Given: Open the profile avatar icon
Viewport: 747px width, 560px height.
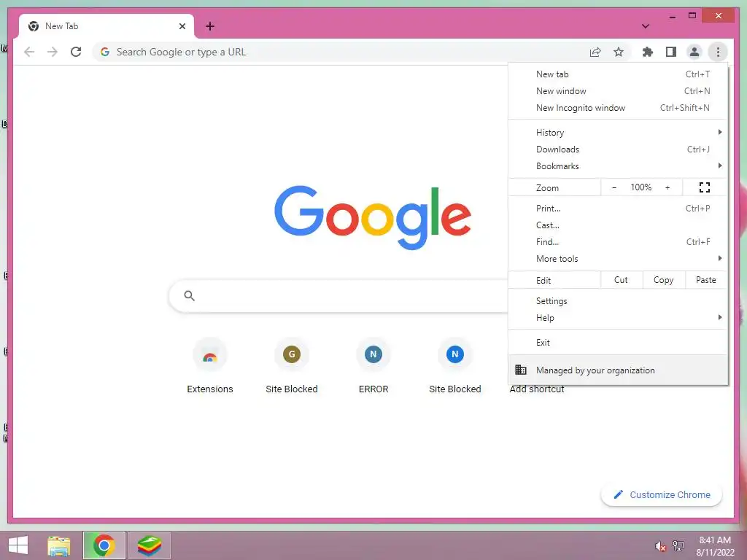Looking at the screenshot, I should point(694,52).
